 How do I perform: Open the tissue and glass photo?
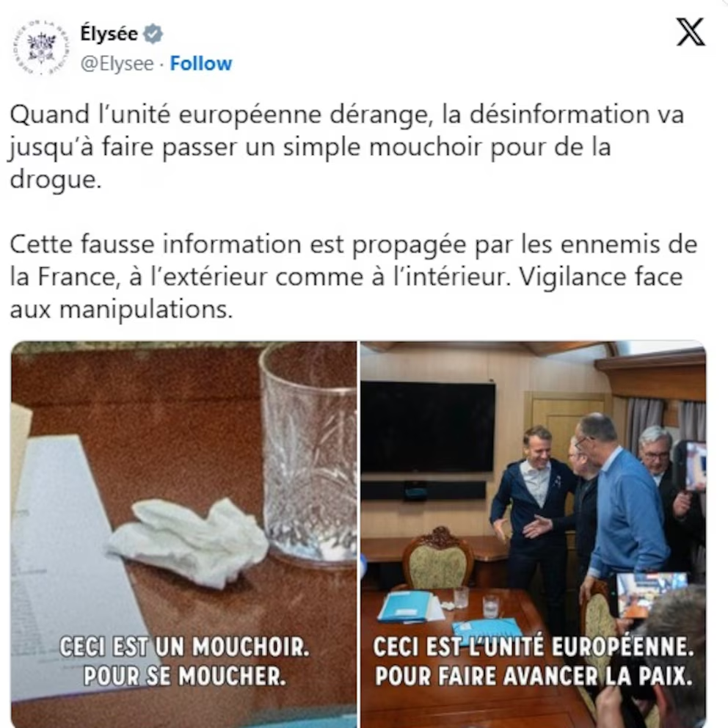tap(184, 534)
